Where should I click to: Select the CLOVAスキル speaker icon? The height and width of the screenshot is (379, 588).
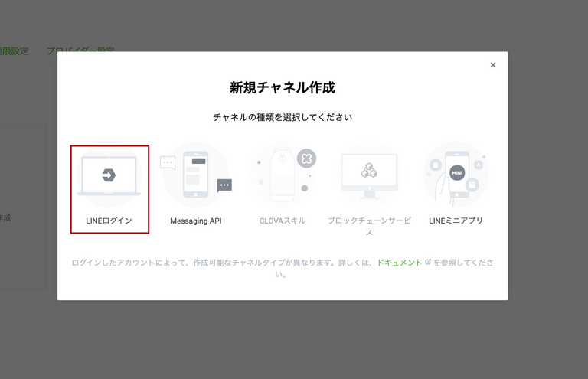(x=283, y=175)
